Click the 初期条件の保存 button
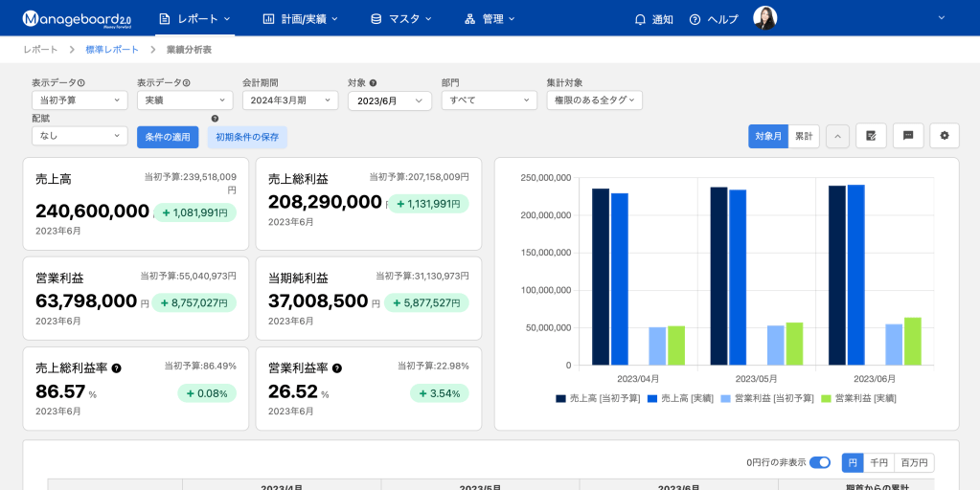 click(x=247, y=137)
